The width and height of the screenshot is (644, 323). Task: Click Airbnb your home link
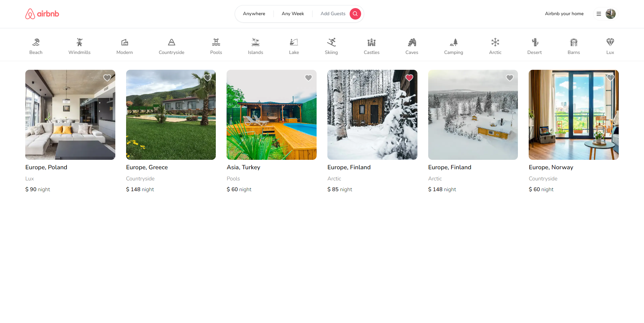point(564,14)
